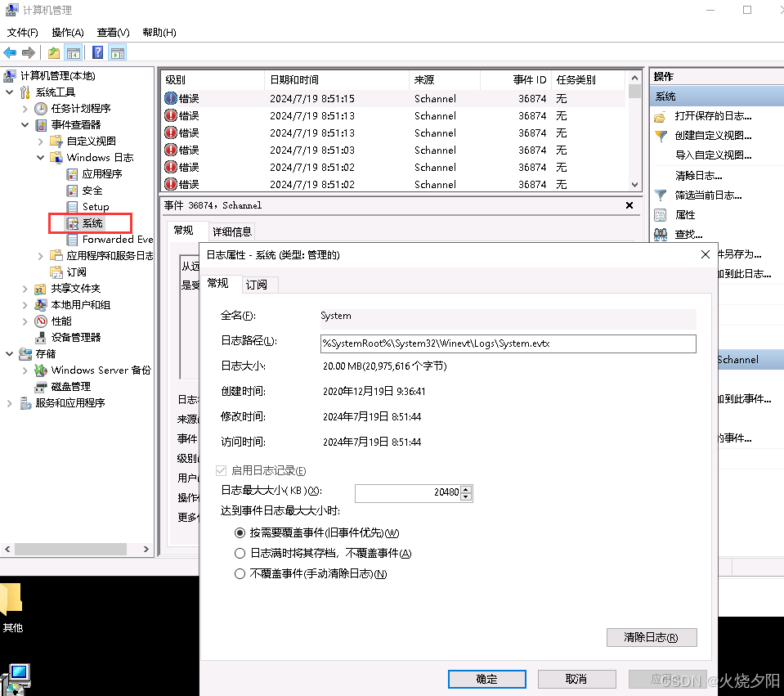Viewport: 784px width, 696px height.
Task: Click the 清除日志(R) button
Action: click(x=652, y=637)
